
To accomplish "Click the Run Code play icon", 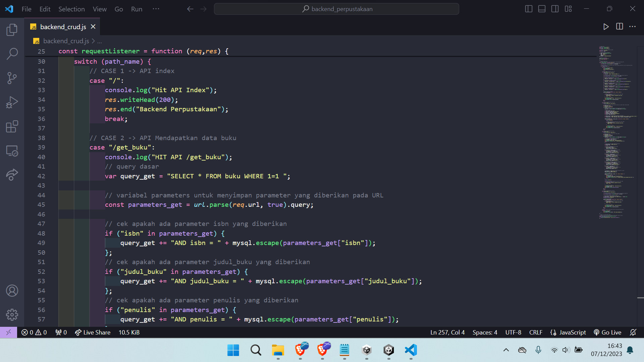I will point(606,27).
